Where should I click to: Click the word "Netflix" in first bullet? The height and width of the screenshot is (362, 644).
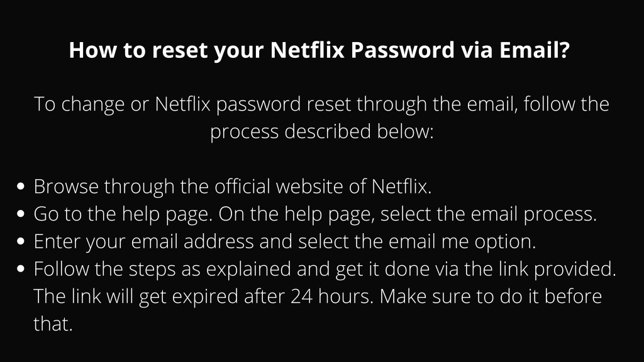tap(401, 186)
